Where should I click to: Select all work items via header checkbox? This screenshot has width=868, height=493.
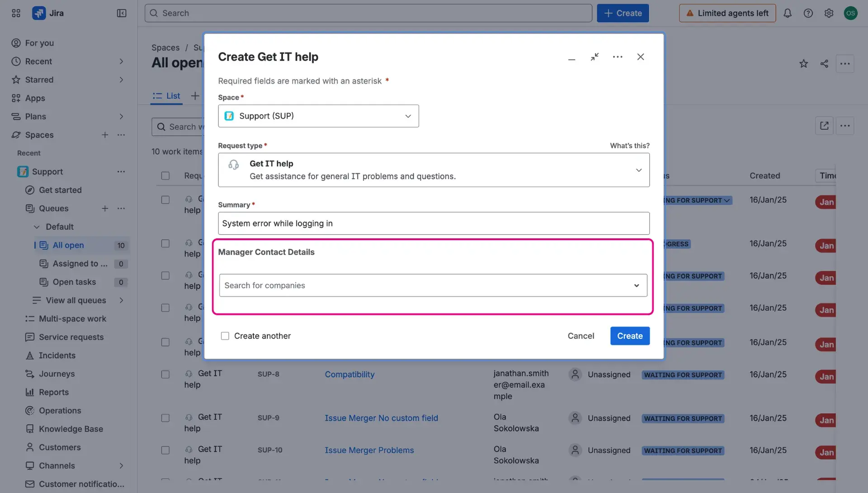pos(165,175)
